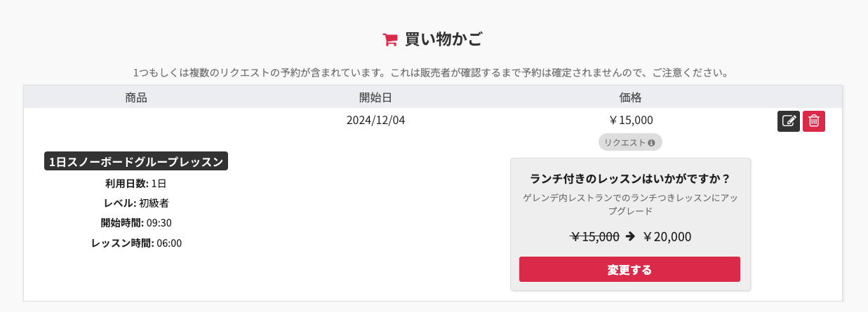
Task: Click the 1日スノーボードグループレッスン product label
Action: (x=136, y=162)
